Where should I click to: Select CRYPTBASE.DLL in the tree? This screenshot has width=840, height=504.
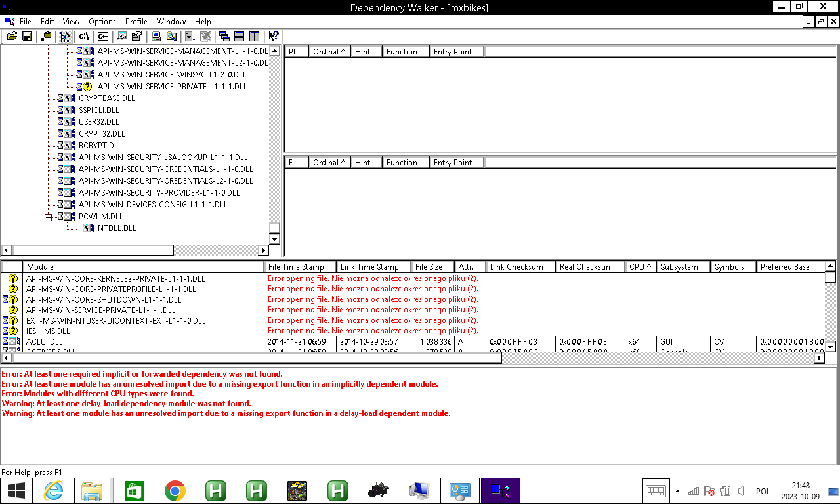pos(107,98)
